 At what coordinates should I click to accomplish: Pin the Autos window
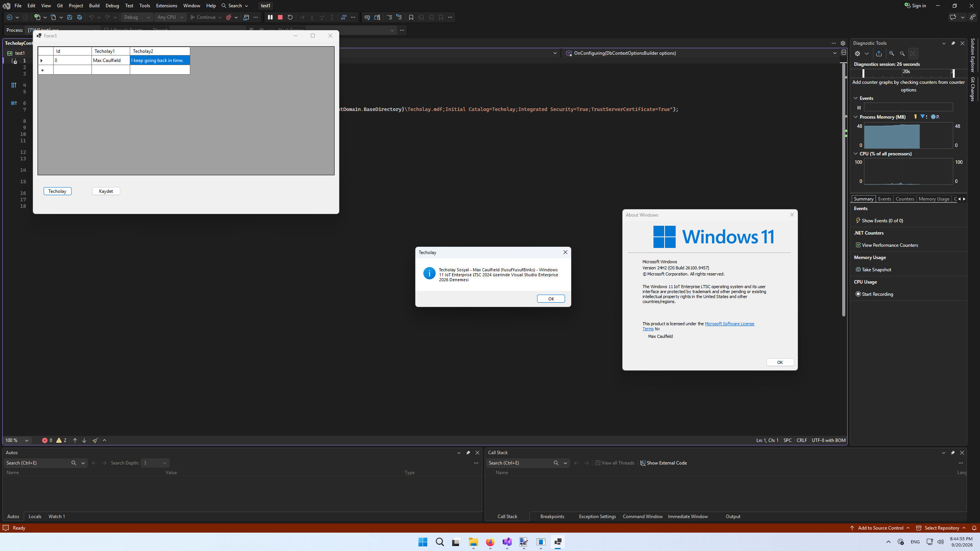(468, 453)
